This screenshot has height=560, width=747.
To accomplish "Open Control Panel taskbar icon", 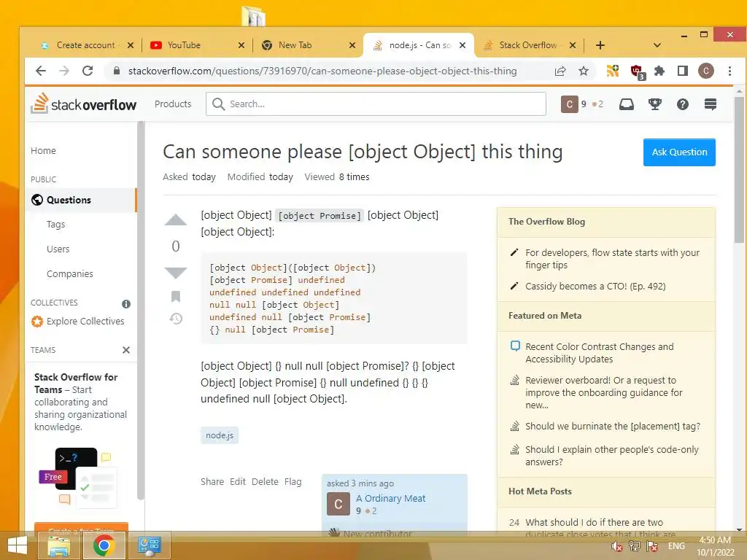I will pyautogui.click(x=149, y=545).
